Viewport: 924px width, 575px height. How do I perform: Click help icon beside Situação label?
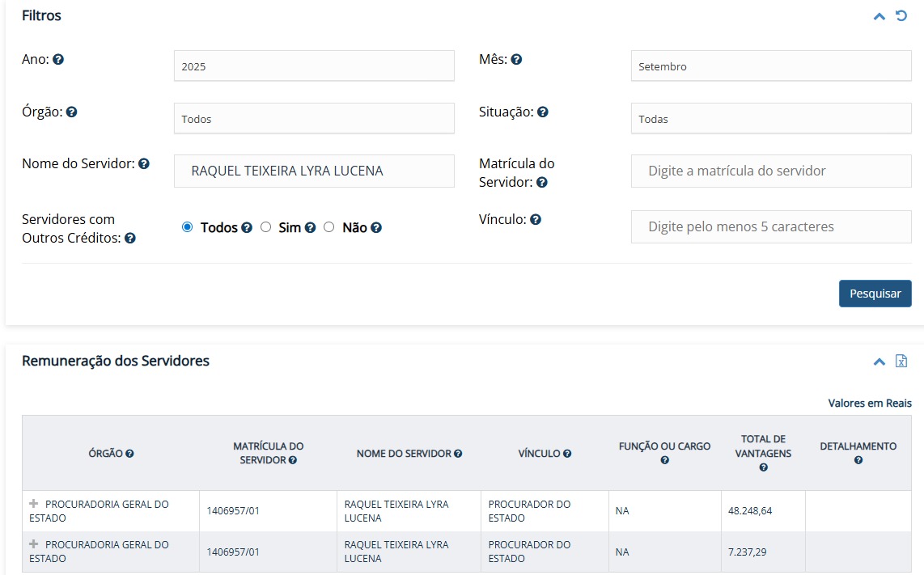point(543,112)
